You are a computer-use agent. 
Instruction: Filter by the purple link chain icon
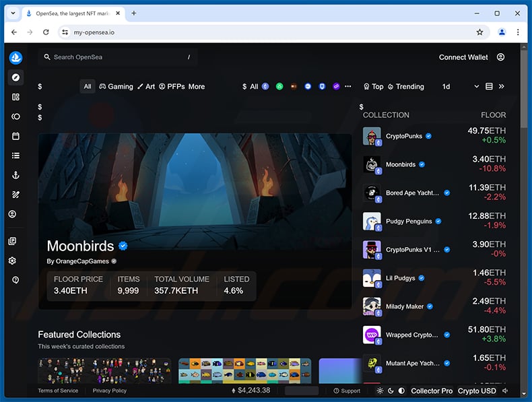tap(336, 86)
